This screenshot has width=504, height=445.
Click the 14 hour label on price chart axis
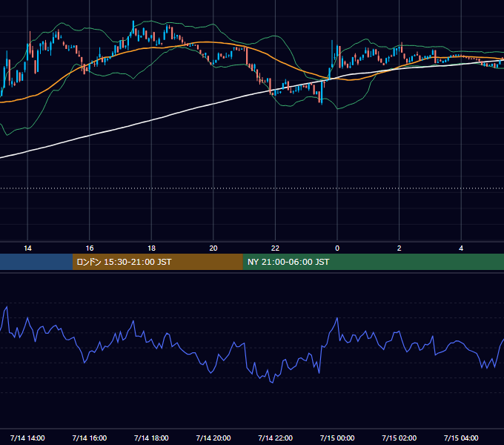pyautogui.click(x=27, y=248)
